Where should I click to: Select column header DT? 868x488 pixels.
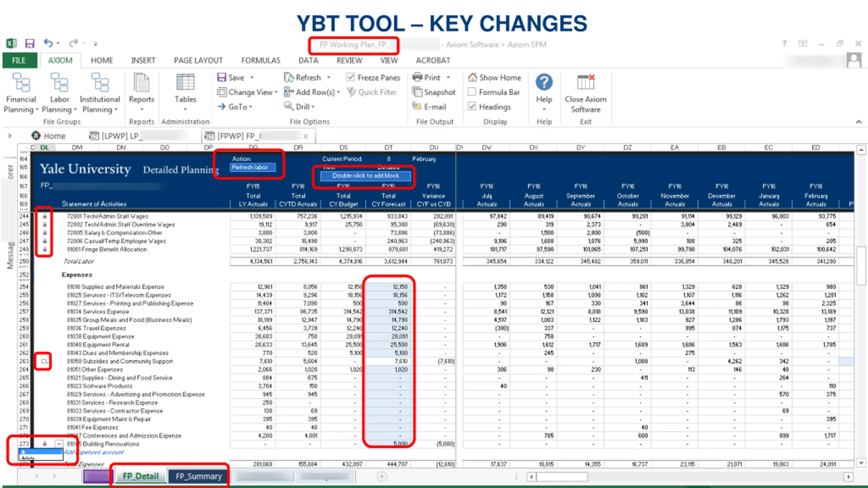(x=389, y=147)
